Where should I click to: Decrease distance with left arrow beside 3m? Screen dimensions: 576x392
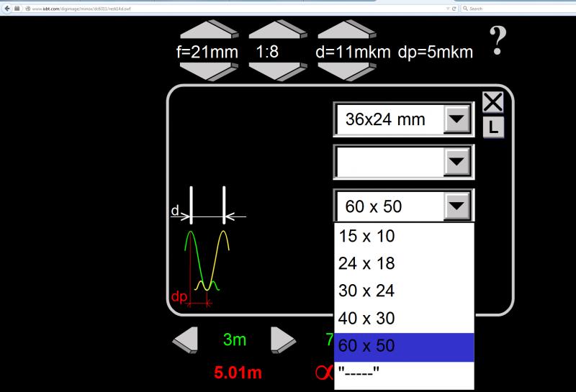(x=185, y=340)
